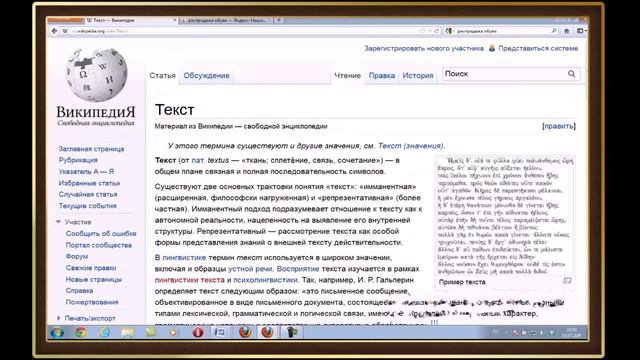Open the bookmarks menu icon beside home
The height and width of the screenshot is (360, 640).
point(581,31)
